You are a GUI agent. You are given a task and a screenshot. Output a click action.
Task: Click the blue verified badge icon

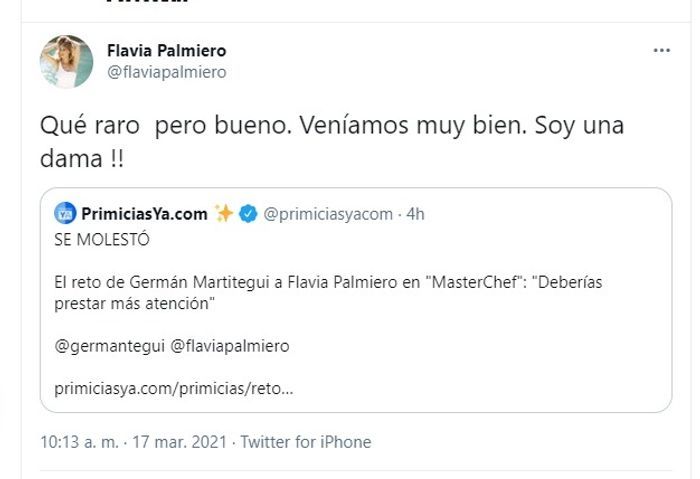[249, 213]
